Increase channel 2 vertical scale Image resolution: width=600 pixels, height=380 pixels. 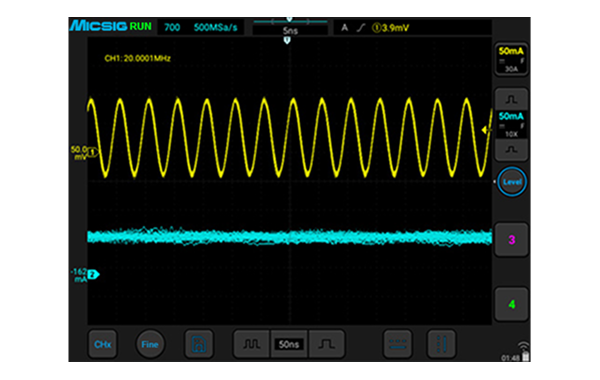pyautogui.click(x=511, y=99)
